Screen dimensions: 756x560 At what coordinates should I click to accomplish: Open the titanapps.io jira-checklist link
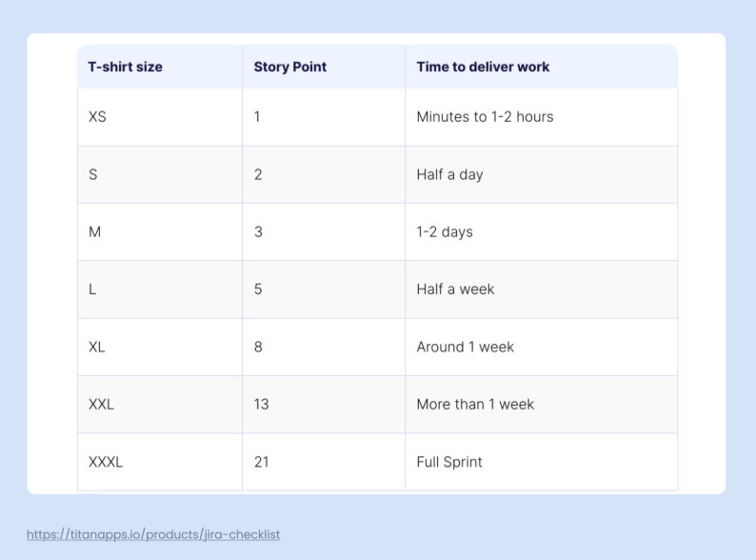point(153,535)
